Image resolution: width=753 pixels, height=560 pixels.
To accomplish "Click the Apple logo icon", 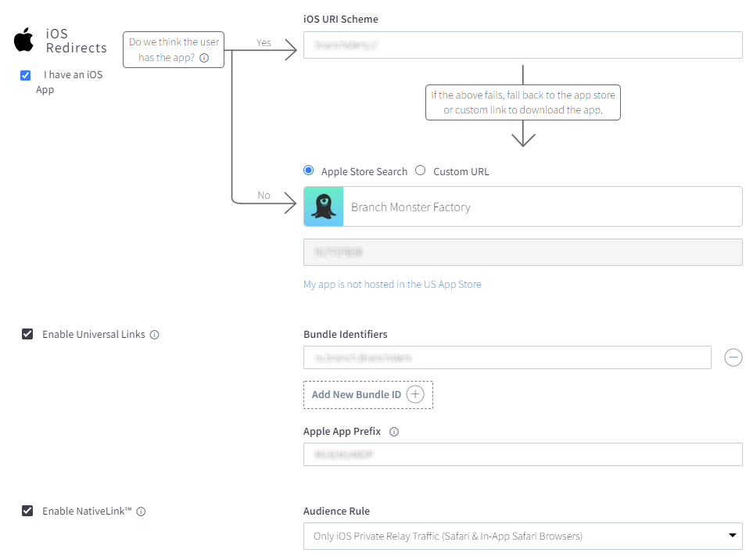I will tap(23, 39).
